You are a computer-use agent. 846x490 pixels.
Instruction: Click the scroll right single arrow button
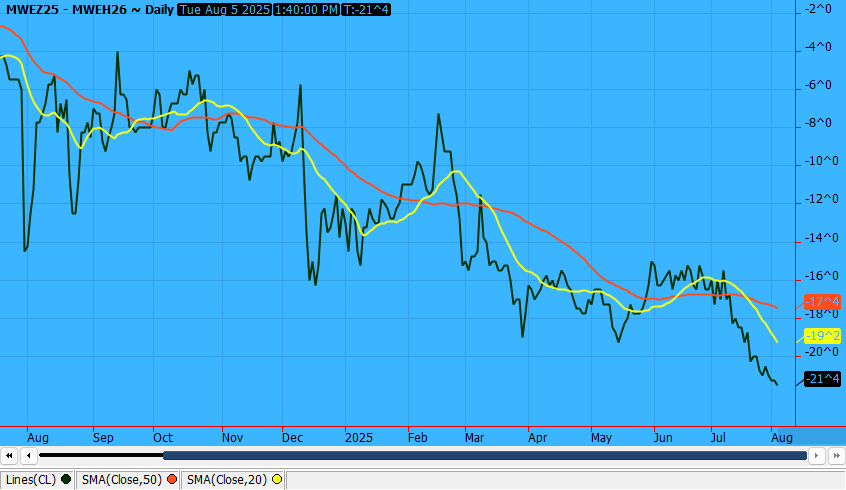click(x=817, y=455)
